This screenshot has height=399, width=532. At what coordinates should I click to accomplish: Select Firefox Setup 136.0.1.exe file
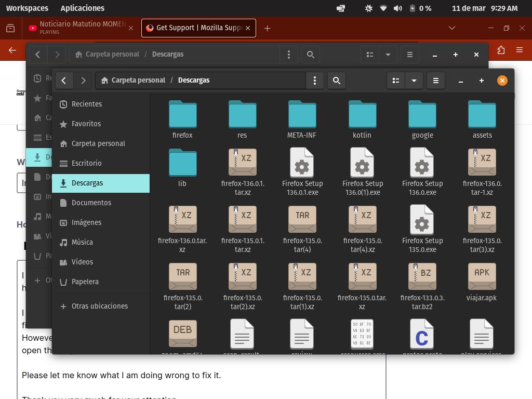coord(302,172)
